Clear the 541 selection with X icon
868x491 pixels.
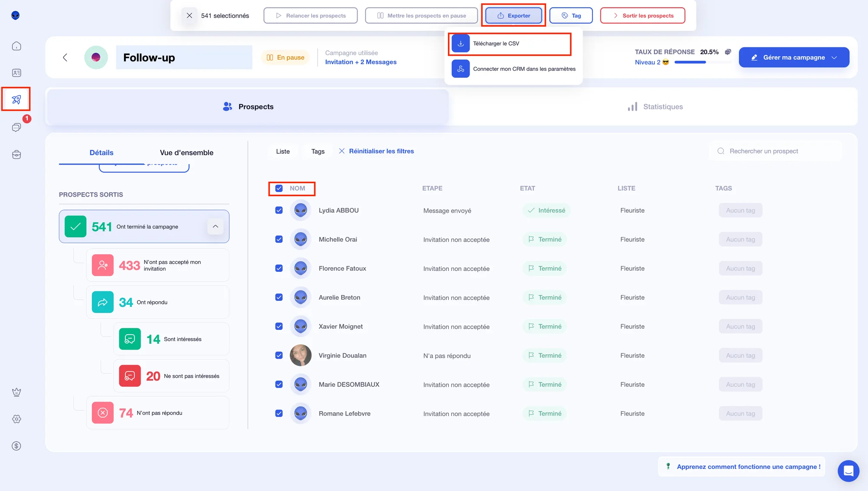click(189, 16)
